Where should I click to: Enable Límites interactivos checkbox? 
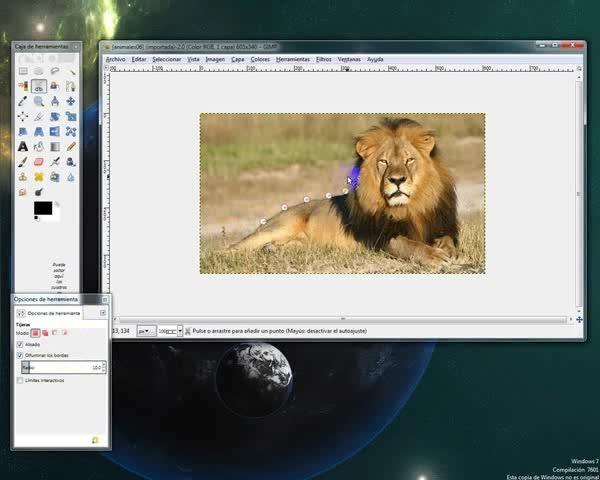click(20, 381)
